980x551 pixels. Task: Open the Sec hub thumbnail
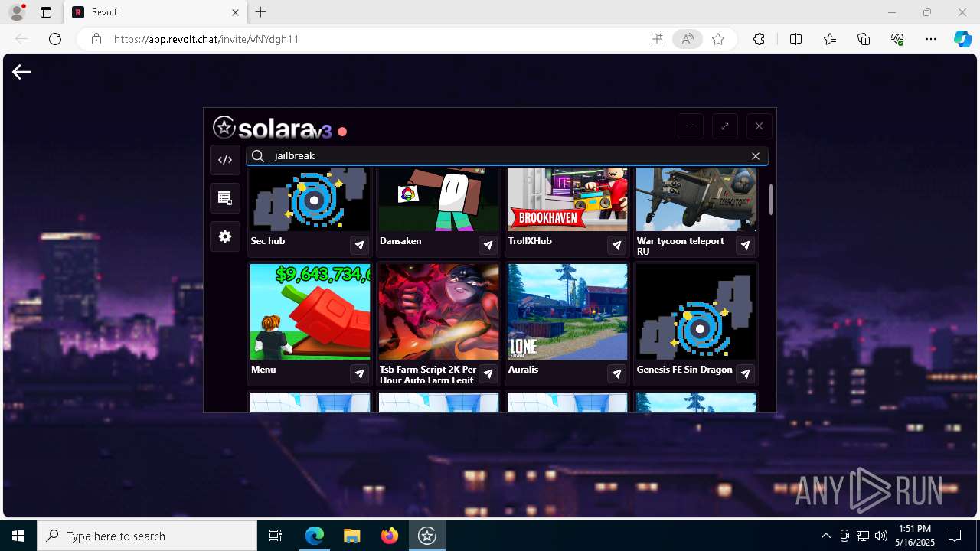point(310,200)
